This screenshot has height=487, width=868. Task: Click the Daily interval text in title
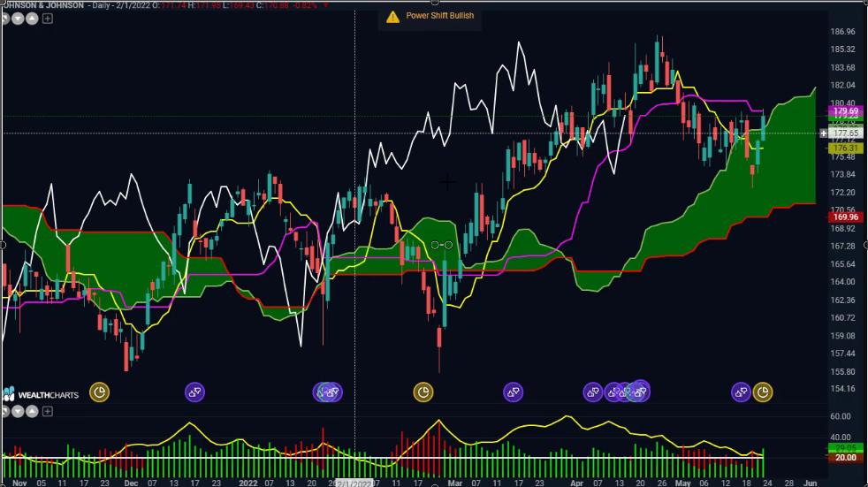point(102,5)
